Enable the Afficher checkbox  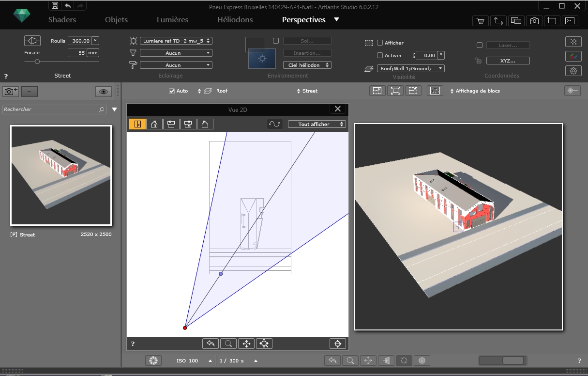point(380,43)
